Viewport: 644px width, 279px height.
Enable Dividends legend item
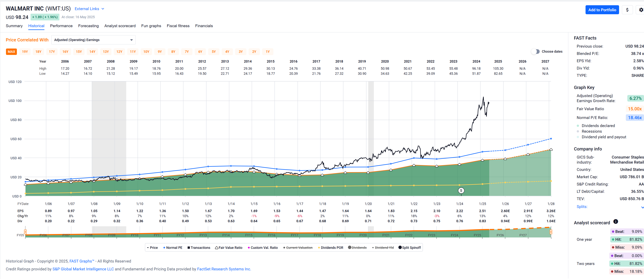357,248
